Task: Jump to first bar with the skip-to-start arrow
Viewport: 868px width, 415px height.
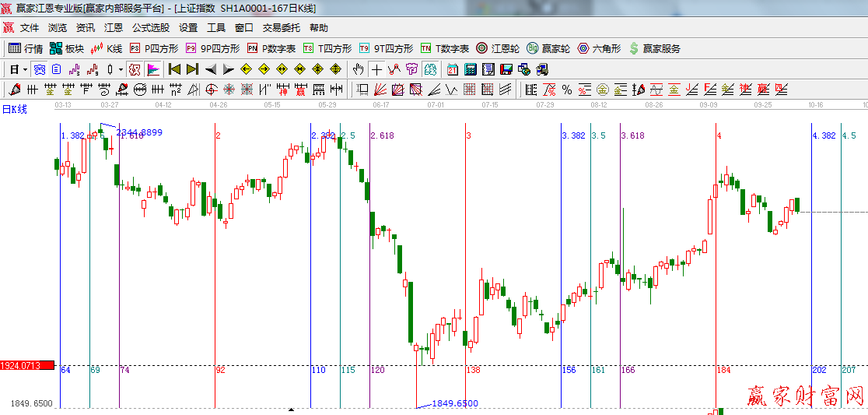Action: click(x=174, y=69)
